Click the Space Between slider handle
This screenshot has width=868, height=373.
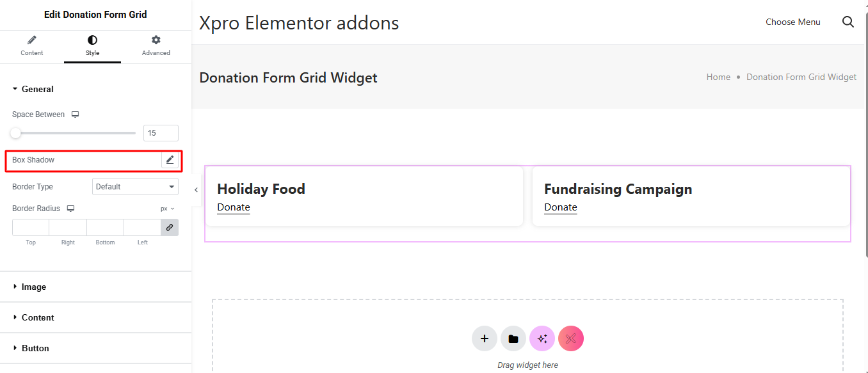click(x=15, y=133)
